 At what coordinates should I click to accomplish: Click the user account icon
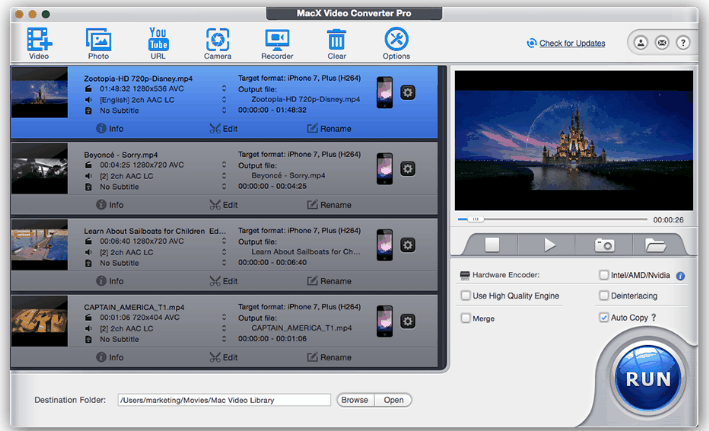pos(640,43)
